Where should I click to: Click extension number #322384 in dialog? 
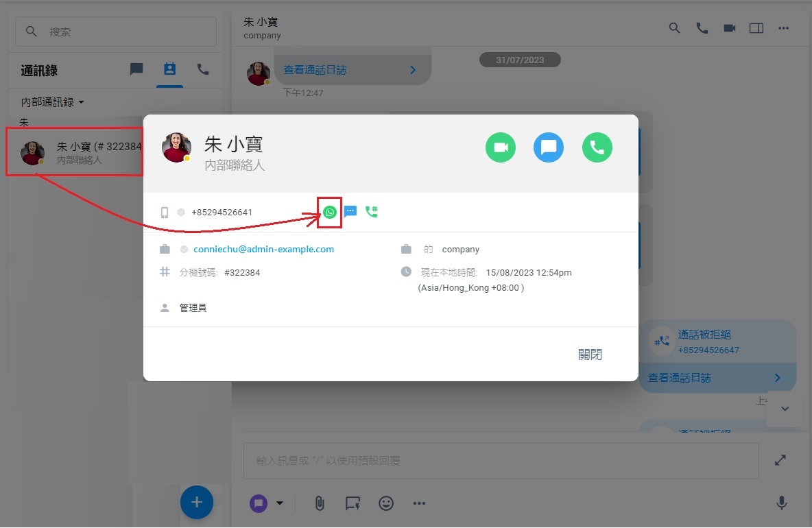[x=242, y=273]
